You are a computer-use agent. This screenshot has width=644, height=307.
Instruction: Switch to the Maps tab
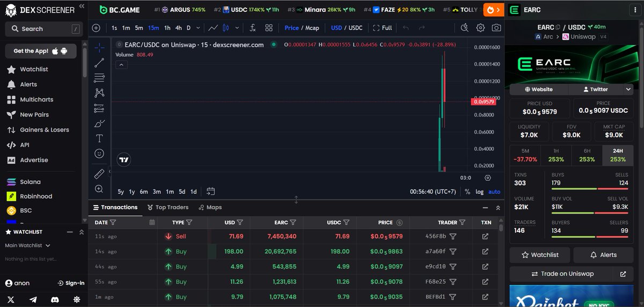[x=210, y=207]
